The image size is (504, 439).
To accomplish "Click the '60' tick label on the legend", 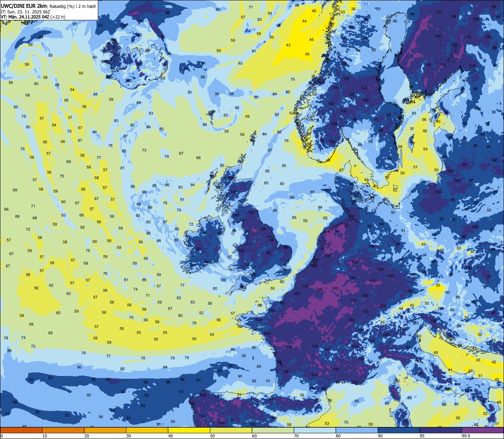I will (254, 436).
